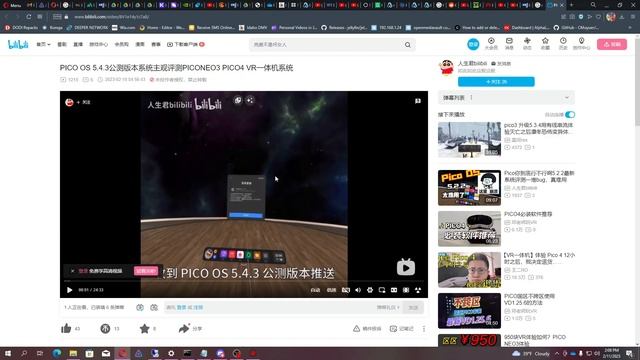The image size is (640, 360).
Task: Click the blue follow button under 人生君bilibili
Action: (x=496, y=82)
